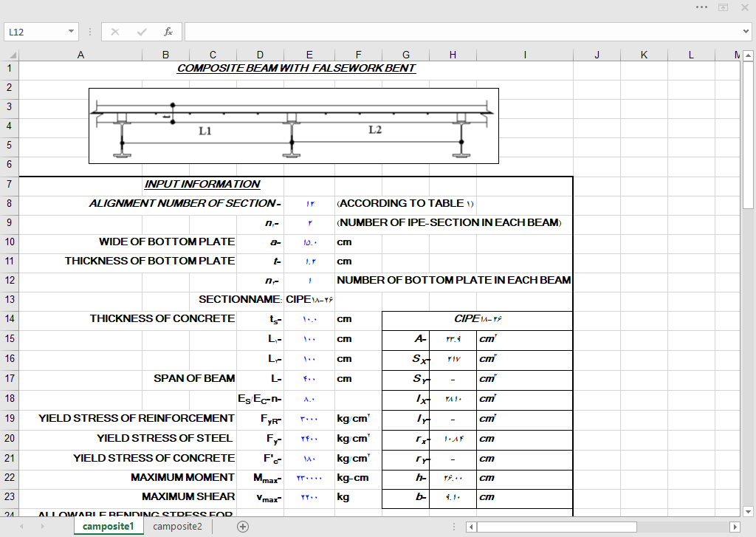This screenshot has width=756, height=537.
Task: Click the Ribbon Display Options icon
Action: pyautogui.click(x=724, y=7)
